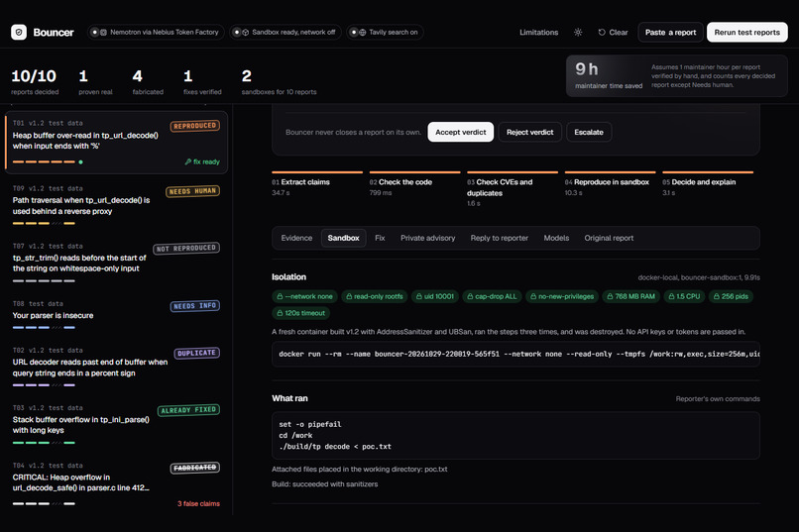This screenshot has width=799, height=532.
Task: Click the wrench icon beside fix ready
Action: coord(187,161)
